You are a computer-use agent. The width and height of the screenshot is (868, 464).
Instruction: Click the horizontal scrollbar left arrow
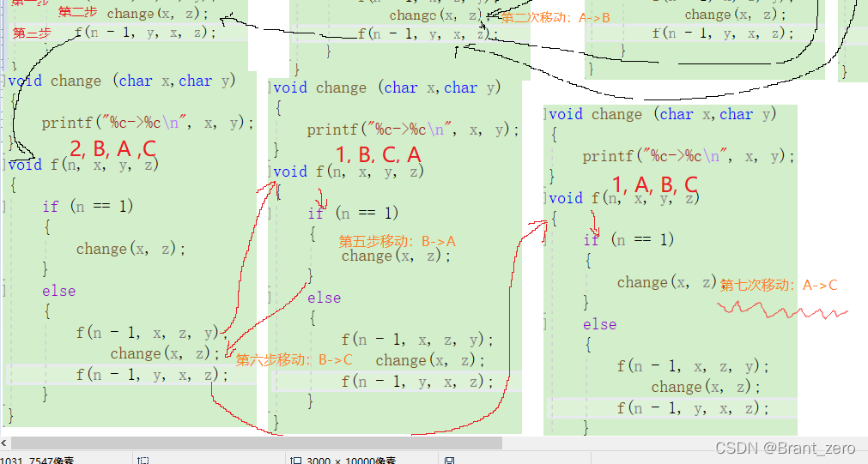[4, 443]
